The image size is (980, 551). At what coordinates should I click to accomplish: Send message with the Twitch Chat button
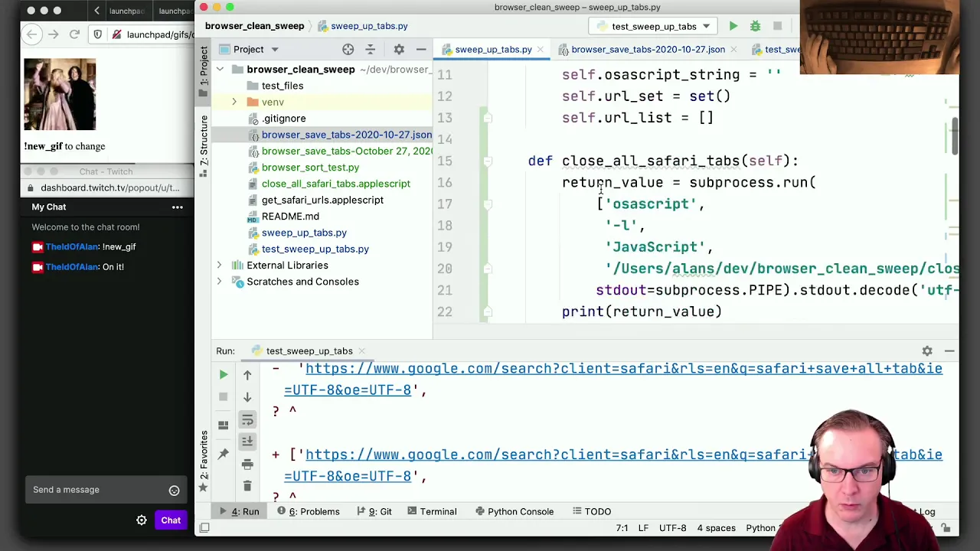[171, 520]
